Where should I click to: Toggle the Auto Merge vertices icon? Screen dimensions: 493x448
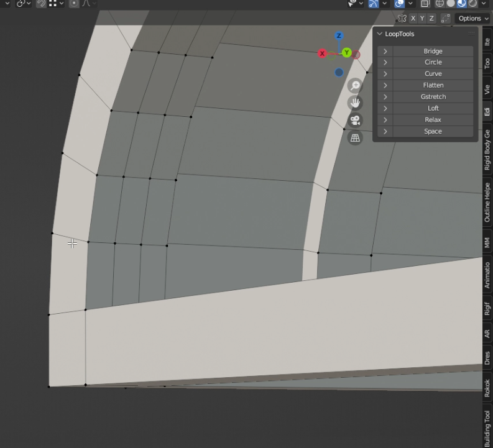[x=446, y=19]
